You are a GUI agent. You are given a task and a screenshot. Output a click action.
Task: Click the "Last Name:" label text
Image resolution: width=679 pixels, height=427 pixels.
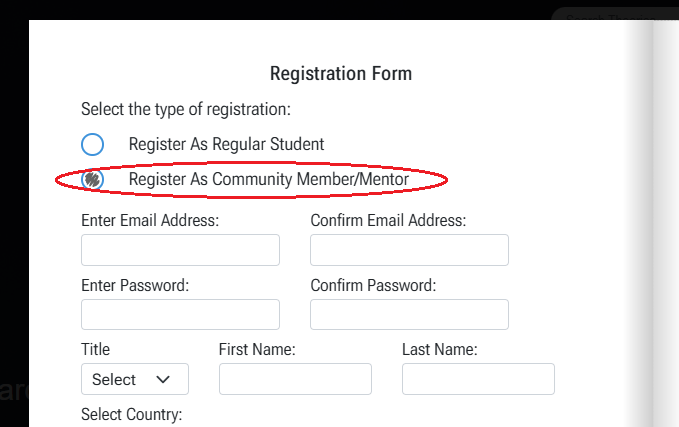point(439,350)
